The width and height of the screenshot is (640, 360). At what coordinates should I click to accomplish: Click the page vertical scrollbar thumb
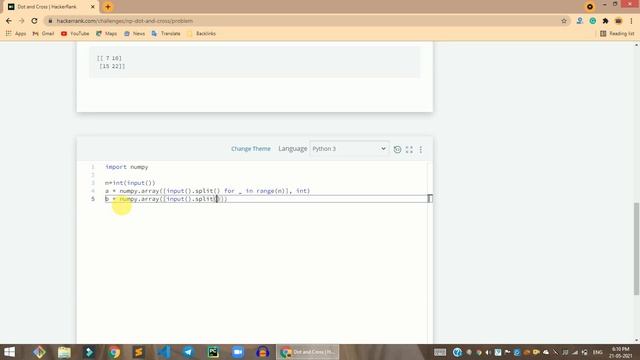(x=636, y=248)
